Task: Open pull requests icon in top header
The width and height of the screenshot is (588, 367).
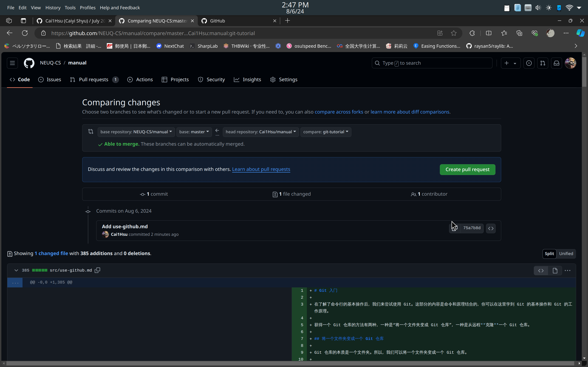Action: click(x=543, y=63)
